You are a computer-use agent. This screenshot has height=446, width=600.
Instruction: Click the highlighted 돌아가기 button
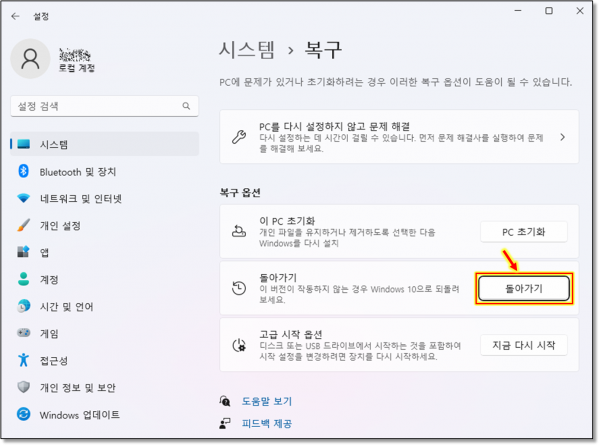524,288
